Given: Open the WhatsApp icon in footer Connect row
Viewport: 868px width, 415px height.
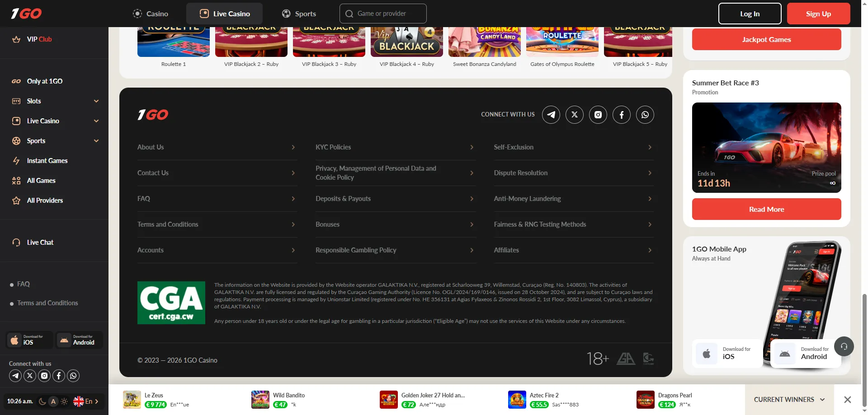Looking at the screenshot, I should (x=645, y=115).
